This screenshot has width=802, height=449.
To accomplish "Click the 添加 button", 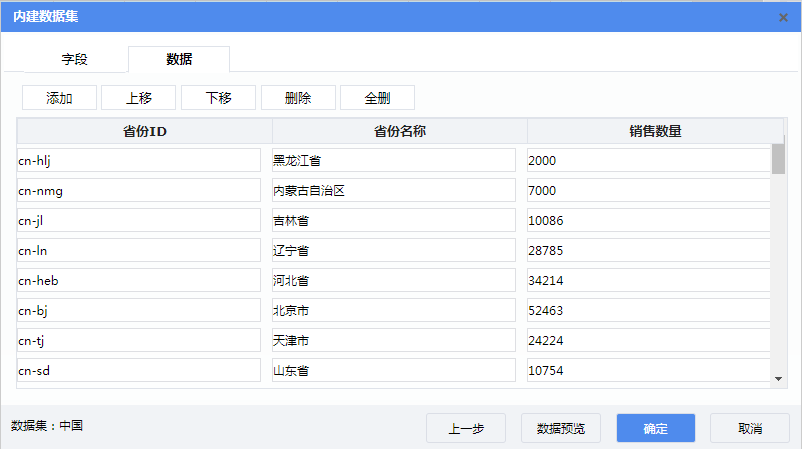I will click(59, 98).
